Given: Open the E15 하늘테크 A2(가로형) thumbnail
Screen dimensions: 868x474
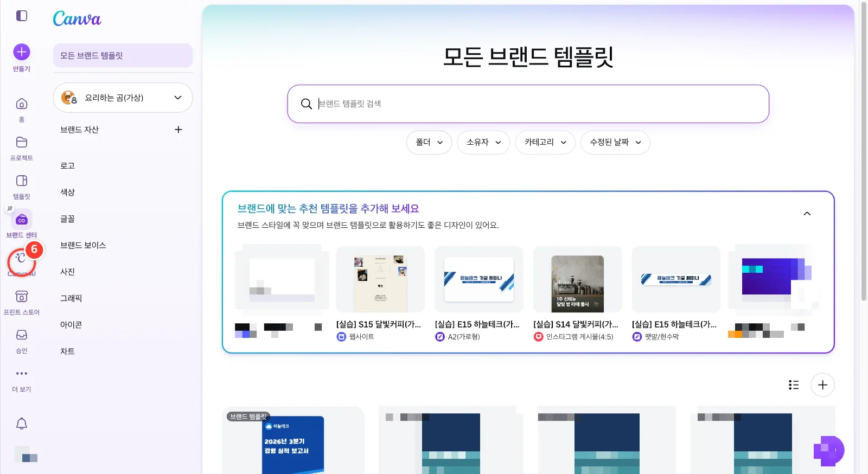Looking at the screenshot, I should tap(479, 279).
